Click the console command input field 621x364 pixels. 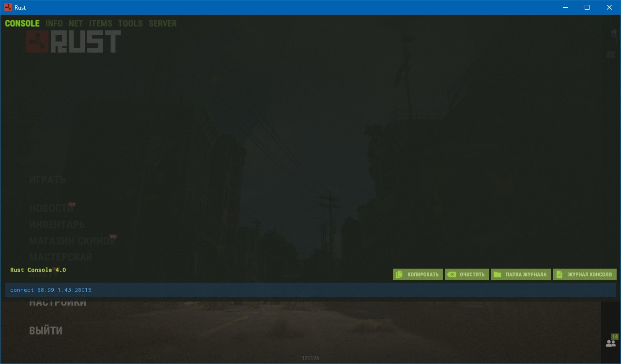coord(310,290)
